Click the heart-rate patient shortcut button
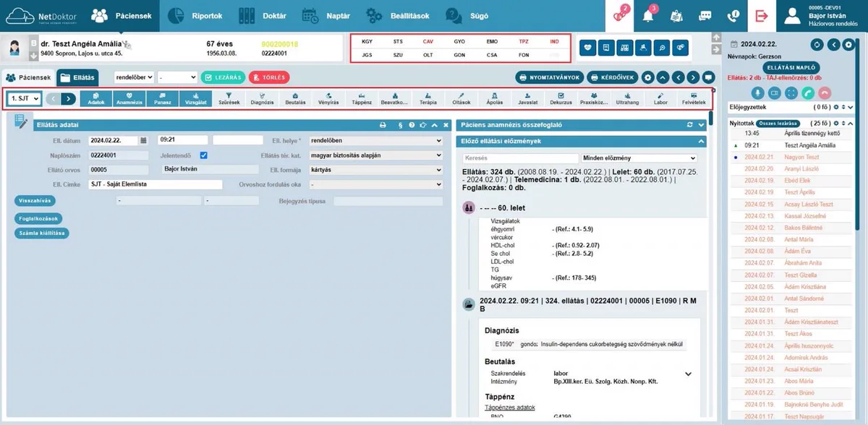 pyautogui.click(x=587, y=48)
